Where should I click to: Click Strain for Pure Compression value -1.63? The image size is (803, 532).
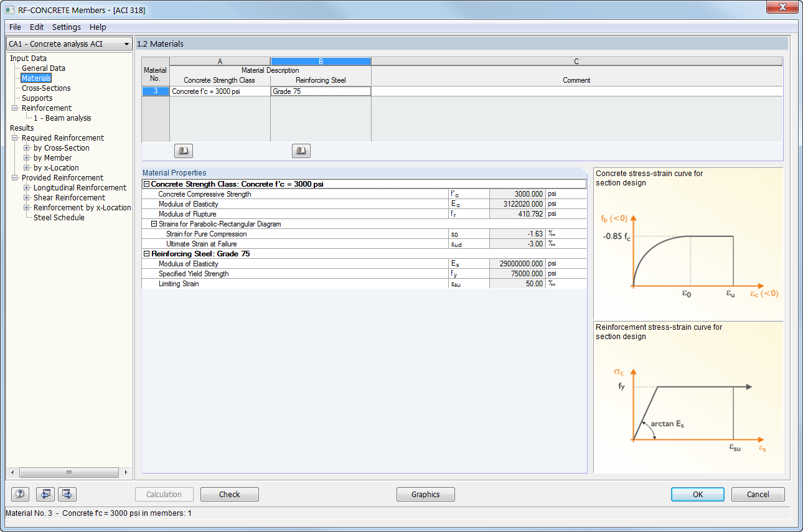518,234
